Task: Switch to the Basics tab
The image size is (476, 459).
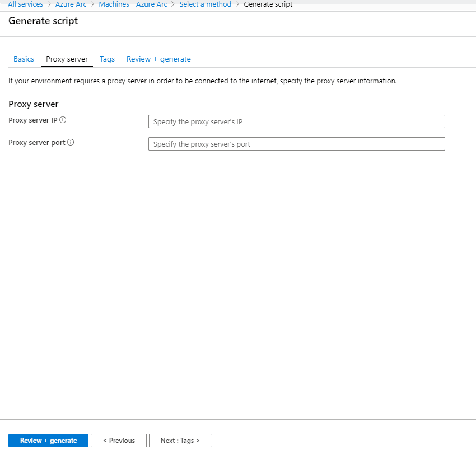Action: (x=24, y=59)
